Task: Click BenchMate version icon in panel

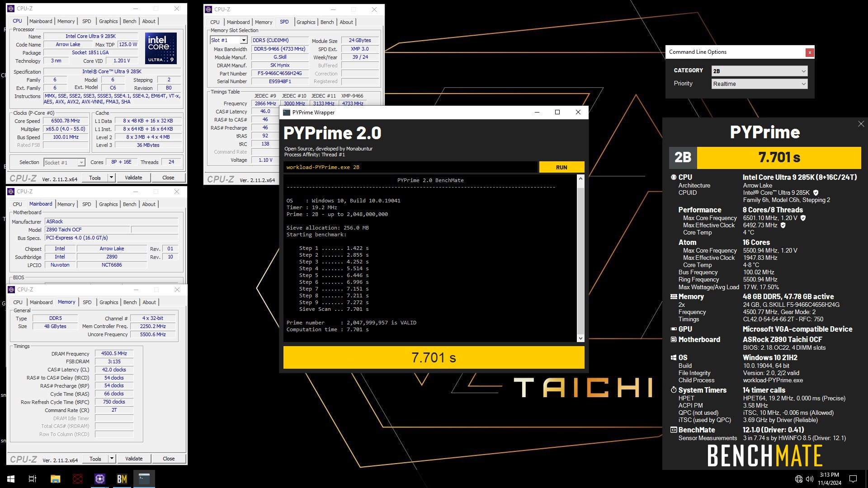Action: 674,430
